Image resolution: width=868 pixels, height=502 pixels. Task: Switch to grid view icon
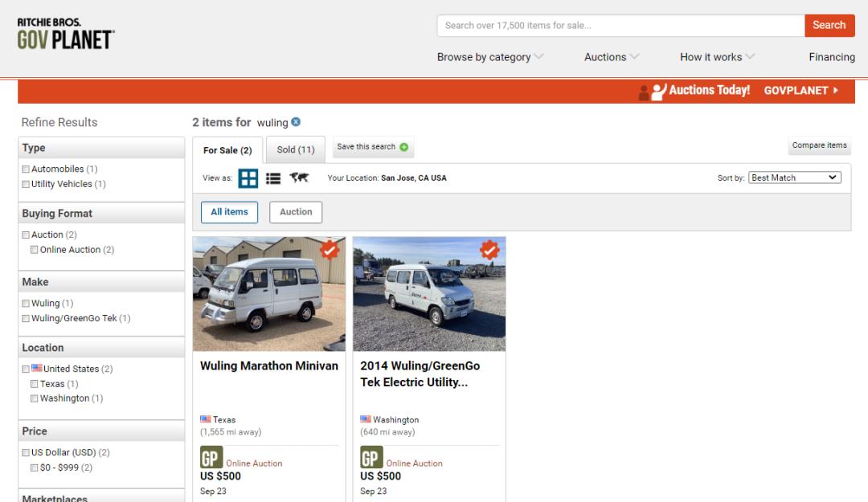[248, 178]
